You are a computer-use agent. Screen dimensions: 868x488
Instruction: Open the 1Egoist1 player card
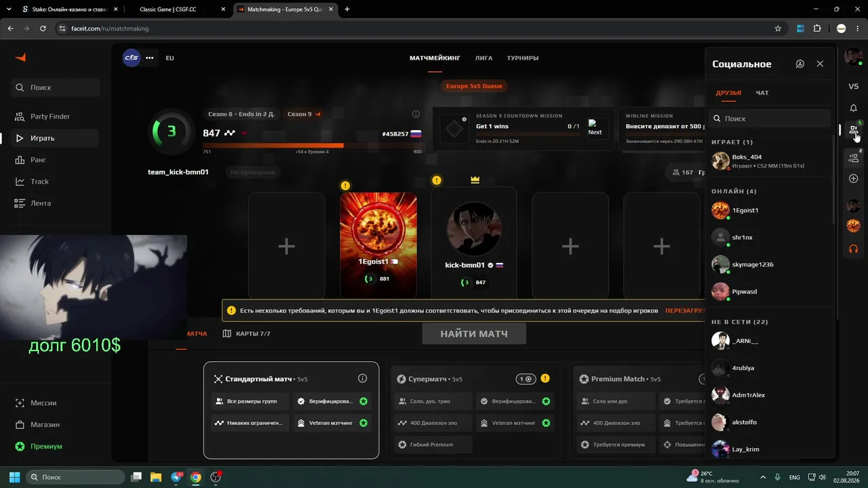[378, 245]
